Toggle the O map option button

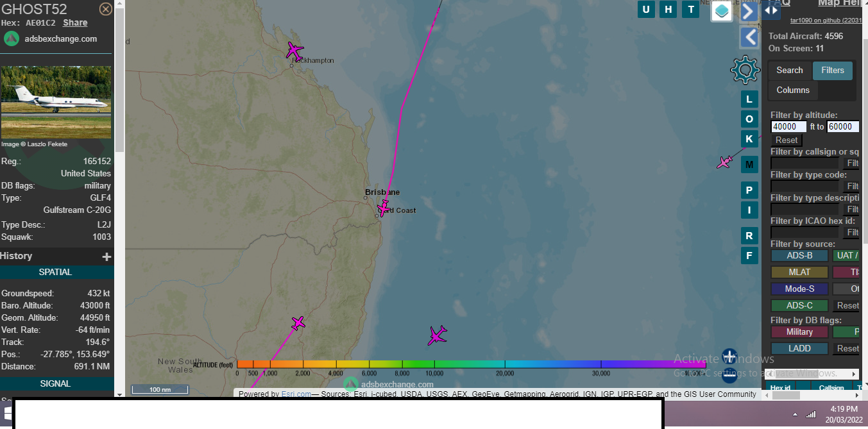tap(749, 119)
